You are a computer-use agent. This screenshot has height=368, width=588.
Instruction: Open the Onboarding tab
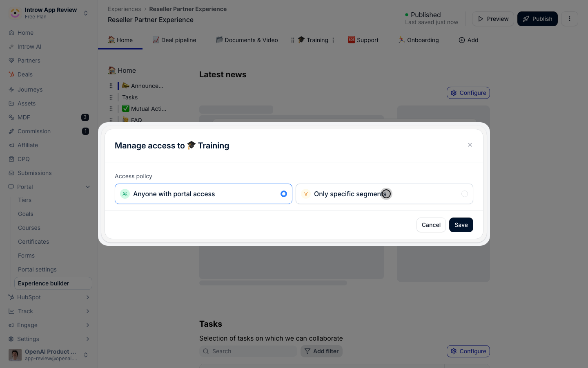click(419, 40)
